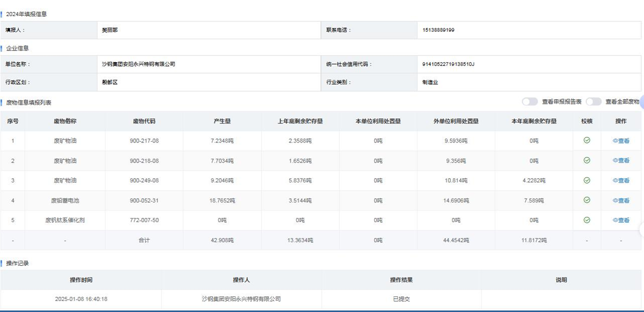View details of 废铅蓄电池 row
The height and width of the screenshot is (312, 644).
pos(621,201)
